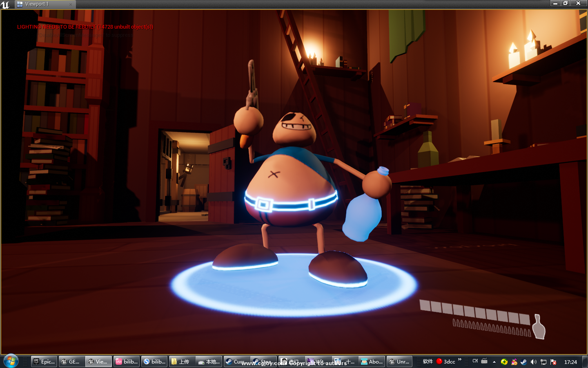This screenshot has height=368, width=588.
Task: Open the pink bilibili app taskbar button
Action: point(127,361)
